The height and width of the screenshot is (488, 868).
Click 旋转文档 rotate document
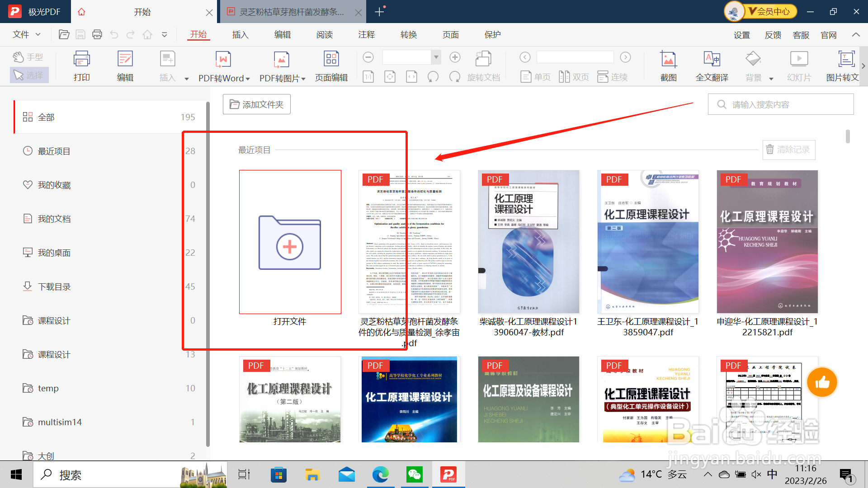click(x=484, y=66)
